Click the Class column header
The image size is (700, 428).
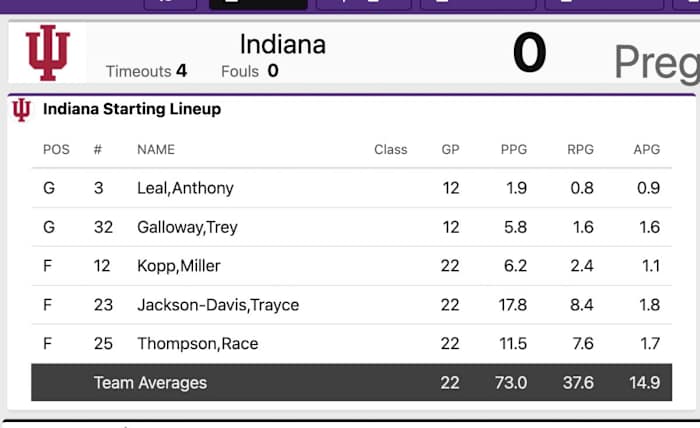coord(391,150)
